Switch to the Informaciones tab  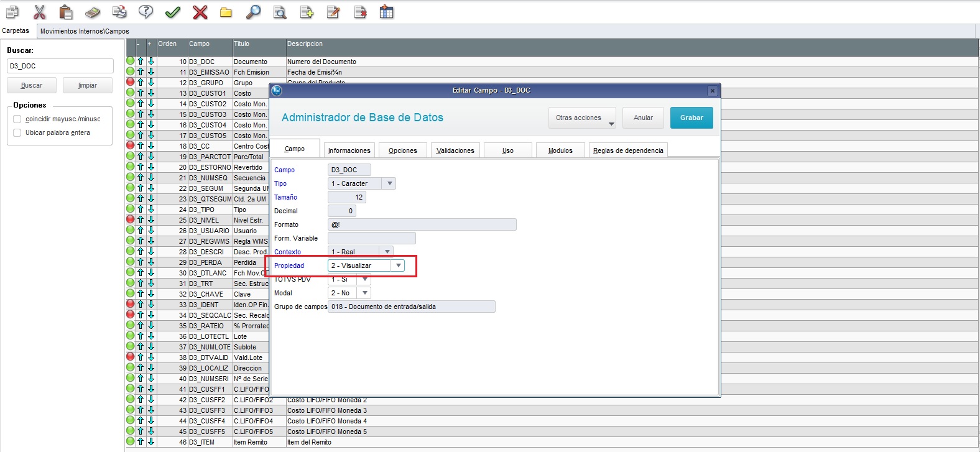[x=349, y=150]
